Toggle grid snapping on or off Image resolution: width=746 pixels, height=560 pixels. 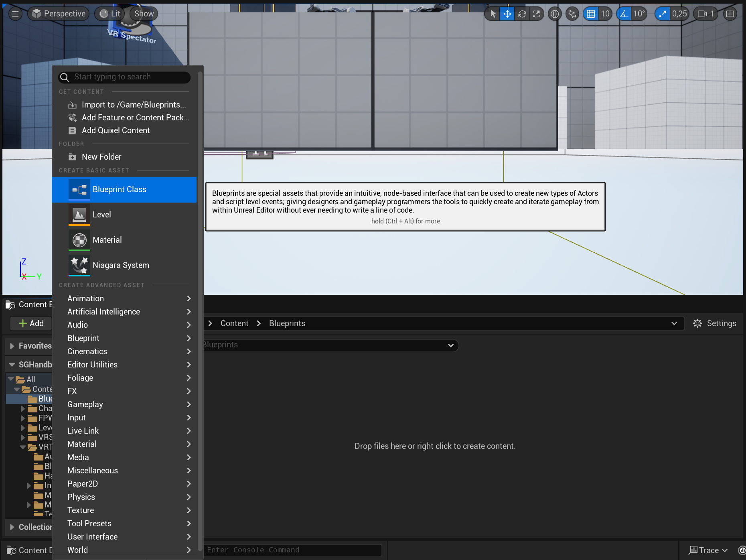click(590, 13)
